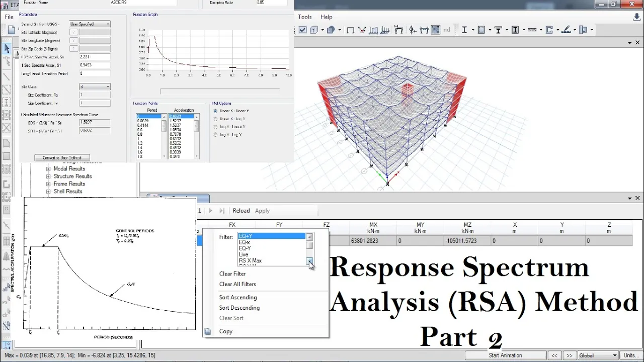Click the 'nd' toolbar icon

[x=447, y=30]
